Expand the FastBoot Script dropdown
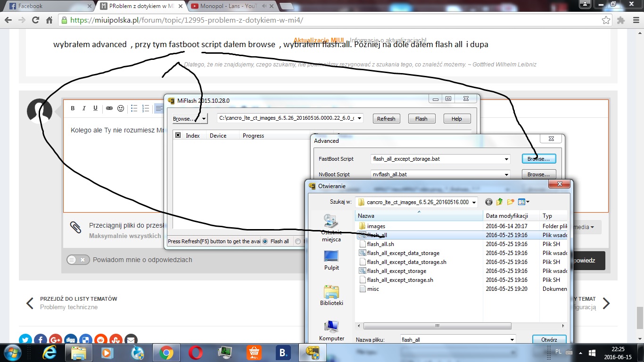Viewport: 644px width, 362px height. 506,159
